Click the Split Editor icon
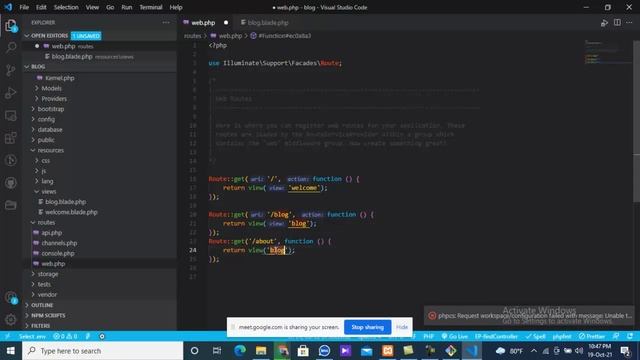This screenshot has height=360, width=640. (617, 22)
